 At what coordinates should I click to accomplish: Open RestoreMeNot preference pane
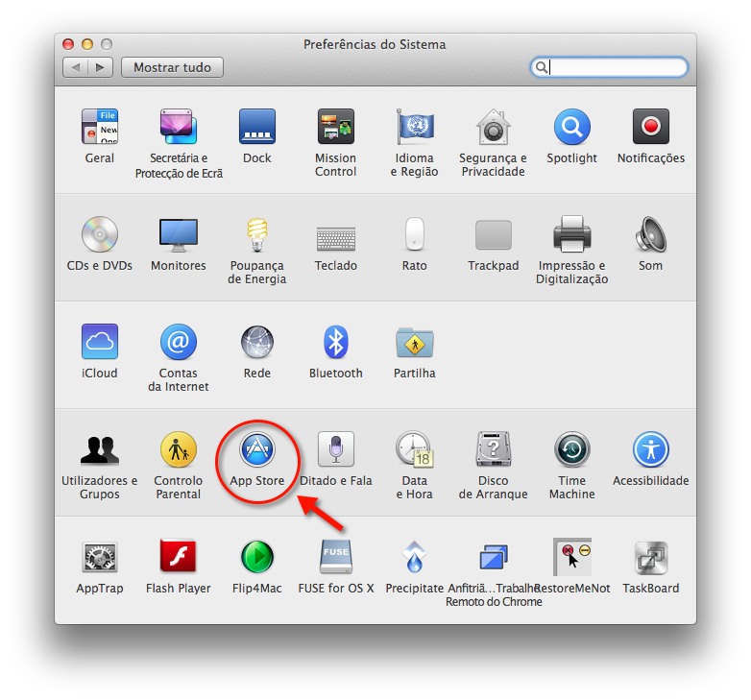coord(571,557)
